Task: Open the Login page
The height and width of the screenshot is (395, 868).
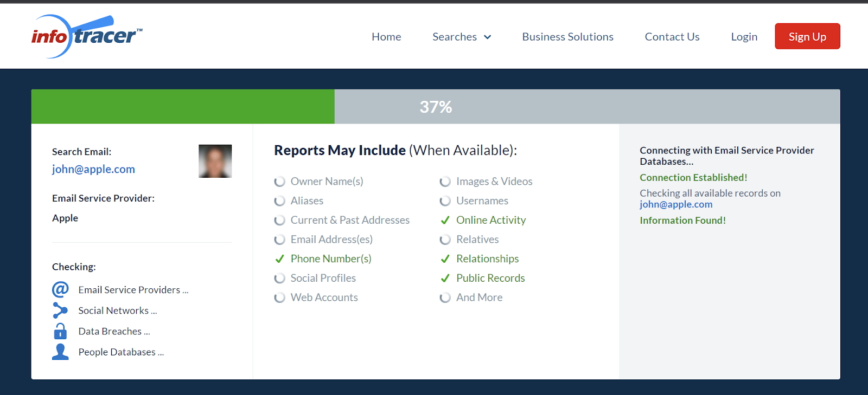Action: coord(744,36)
